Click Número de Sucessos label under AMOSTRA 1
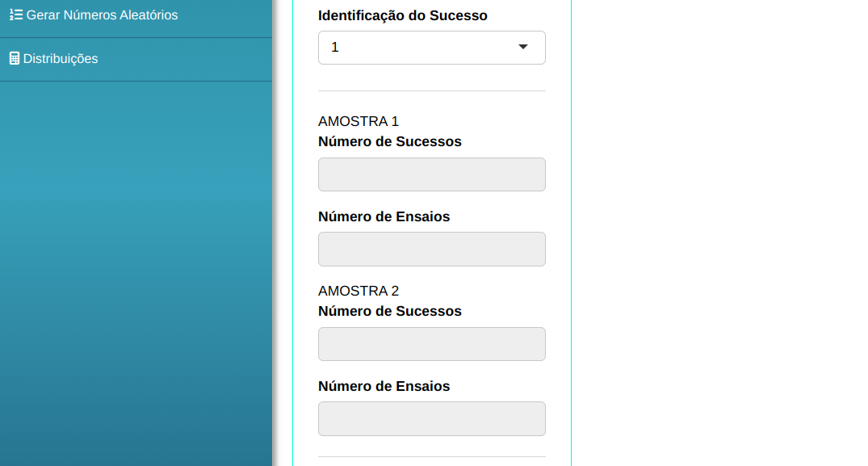The width and height of the screenshot is (868, 466). (389, 142)
